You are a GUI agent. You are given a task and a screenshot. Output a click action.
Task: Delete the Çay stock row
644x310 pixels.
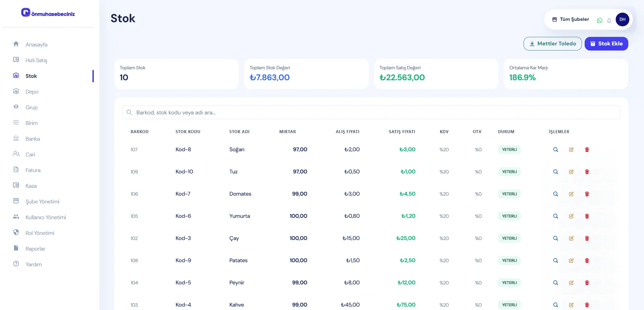(x=587, y=238)
